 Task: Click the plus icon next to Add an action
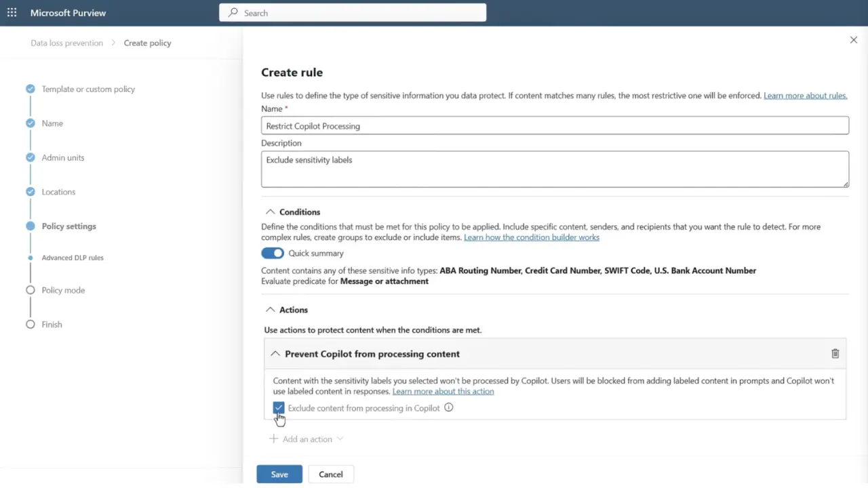(x=273, y=439)
